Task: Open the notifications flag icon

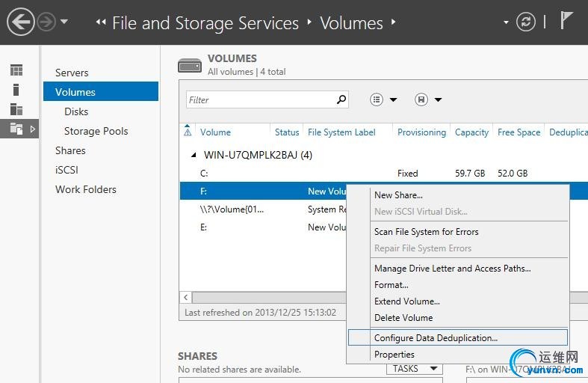Action: tap(567, 22)
